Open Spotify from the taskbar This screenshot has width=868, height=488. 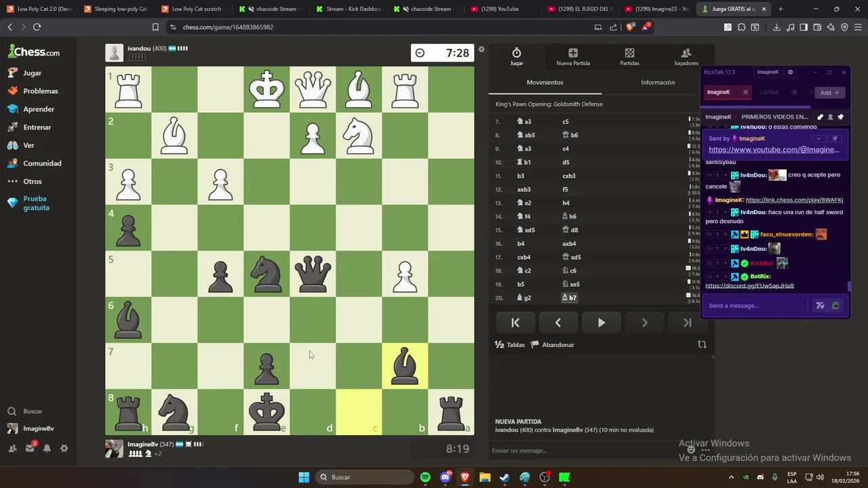[425, 477]
